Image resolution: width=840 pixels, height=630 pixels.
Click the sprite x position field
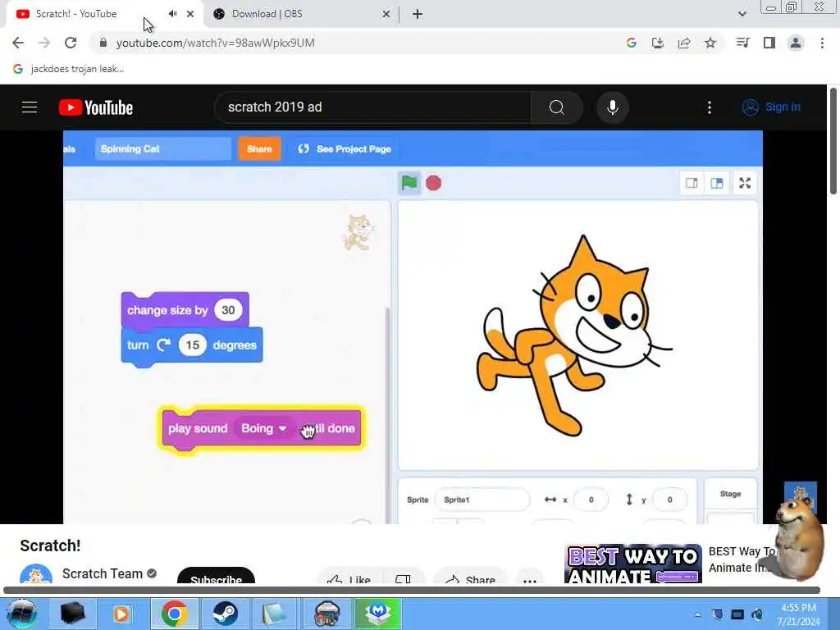(x=591, y=500)
